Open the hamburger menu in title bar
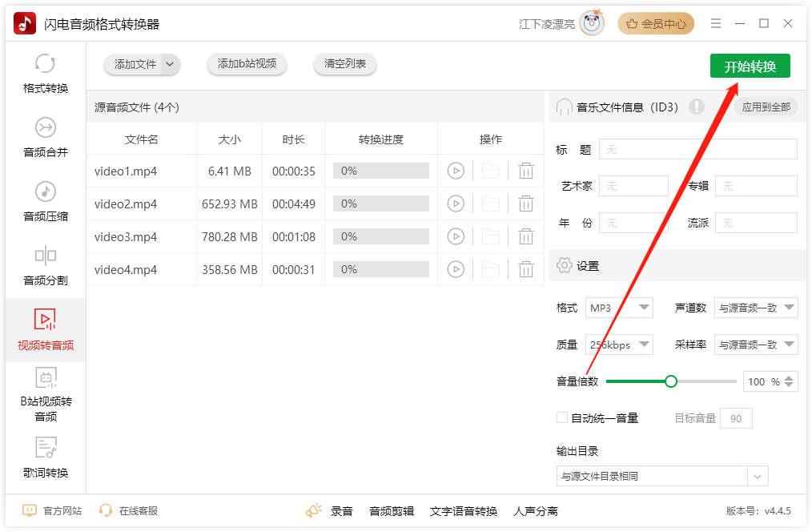This screenshot has width=812, height=532. coord(715,24)
